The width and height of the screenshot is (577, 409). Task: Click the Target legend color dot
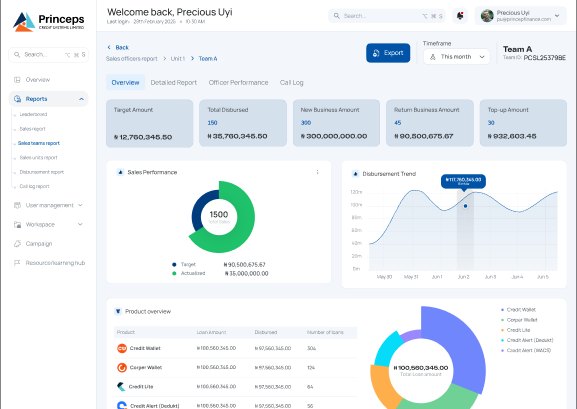174,264
